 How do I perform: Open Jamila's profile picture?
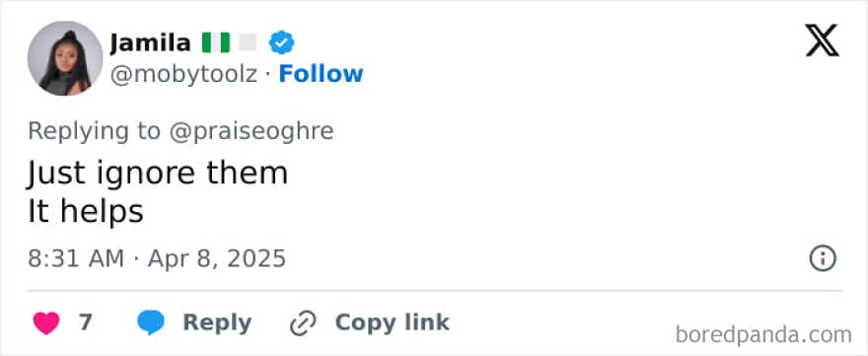[65, 58]
